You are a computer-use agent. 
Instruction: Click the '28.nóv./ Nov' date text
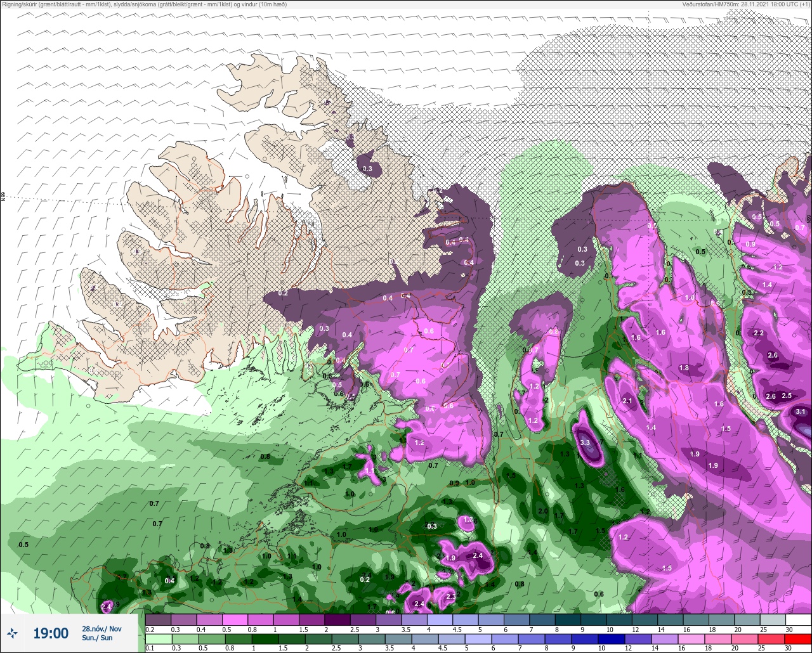(101, 628)
